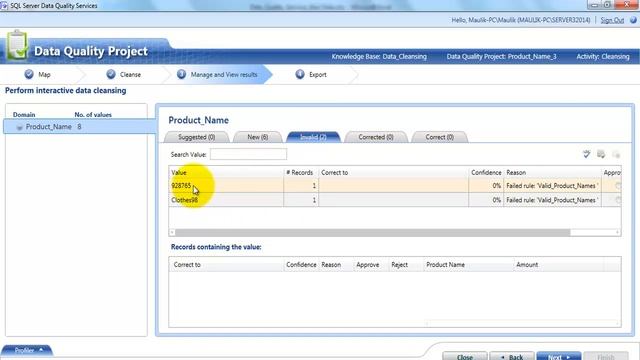The width and height of the screenshot is (640, 360).
Task: Click the Close button
Action: 465,356
